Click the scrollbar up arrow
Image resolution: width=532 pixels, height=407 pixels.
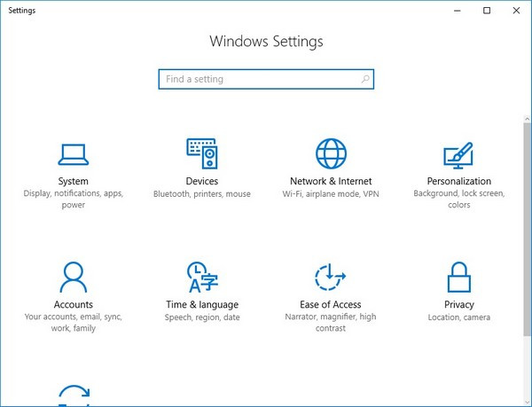(x=527, y=119)
